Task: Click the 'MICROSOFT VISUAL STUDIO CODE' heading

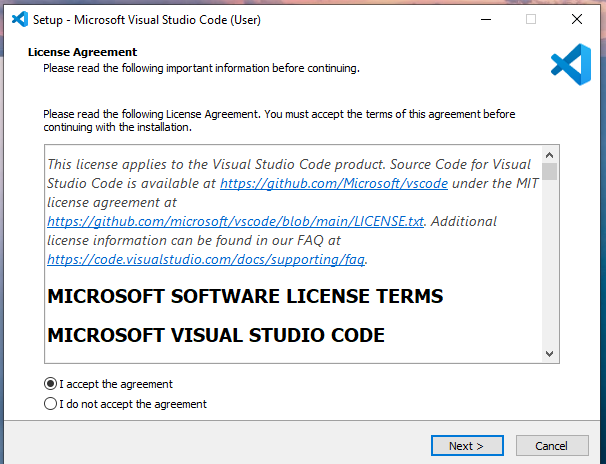Action: pos(216,335)
